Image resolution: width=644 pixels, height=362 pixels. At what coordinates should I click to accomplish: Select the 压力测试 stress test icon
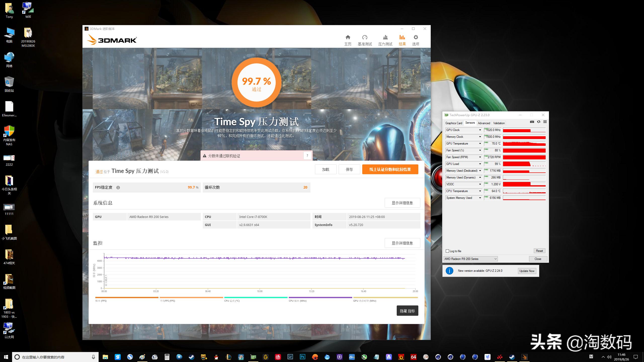[385, 40]
